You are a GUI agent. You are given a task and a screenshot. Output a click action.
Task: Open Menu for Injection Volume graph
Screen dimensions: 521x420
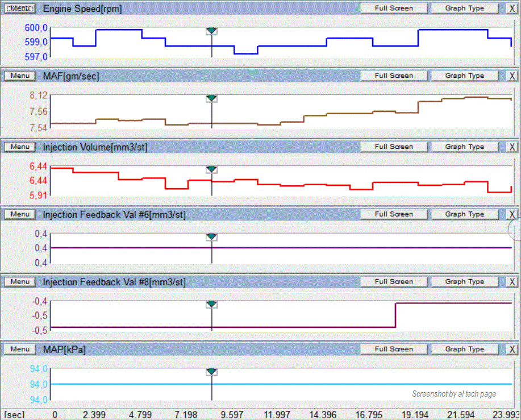click(20, 147)
